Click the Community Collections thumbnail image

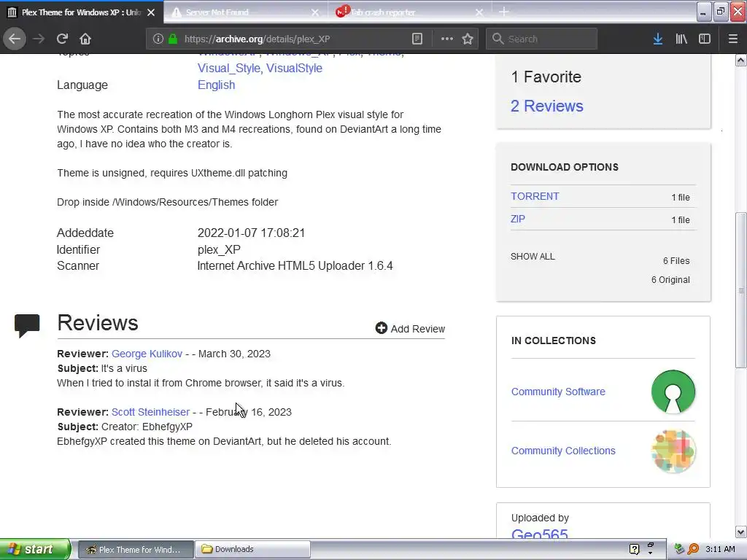673,451
